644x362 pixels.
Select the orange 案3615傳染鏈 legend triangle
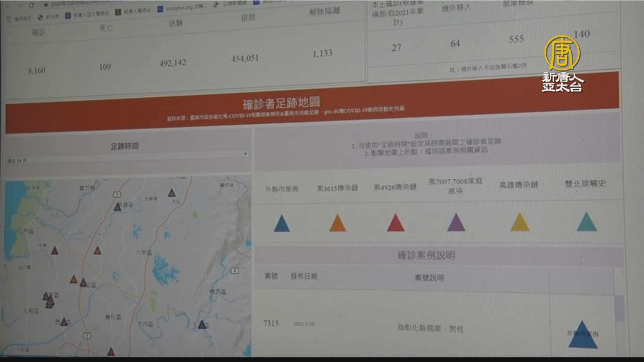click(x=337, y=223)
